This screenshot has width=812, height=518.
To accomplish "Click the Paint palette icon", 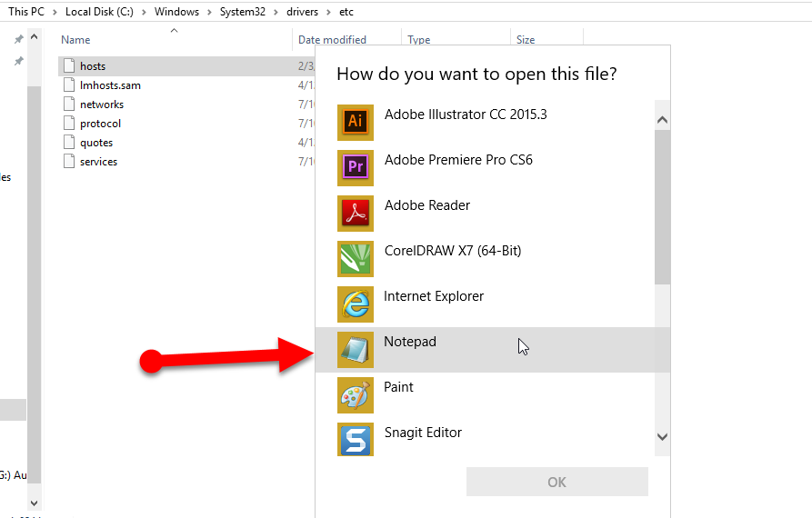I will pyautogui.click(x=356, y=395).
